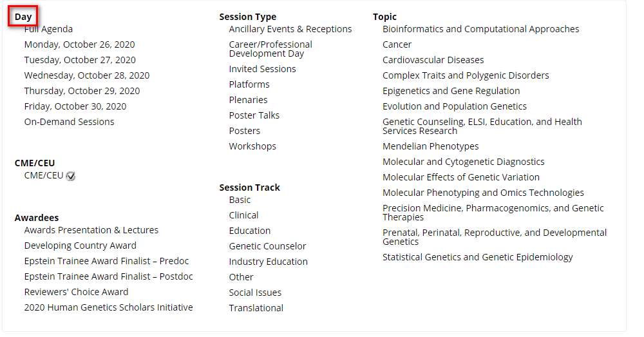Viewport: 644px width, 337px height.
Task: Select the Cancer topic
Action: click(397, 44)
